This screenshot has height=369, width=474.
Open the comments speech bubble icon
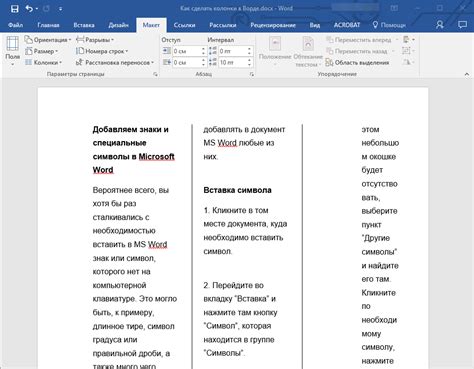(462, 25)
